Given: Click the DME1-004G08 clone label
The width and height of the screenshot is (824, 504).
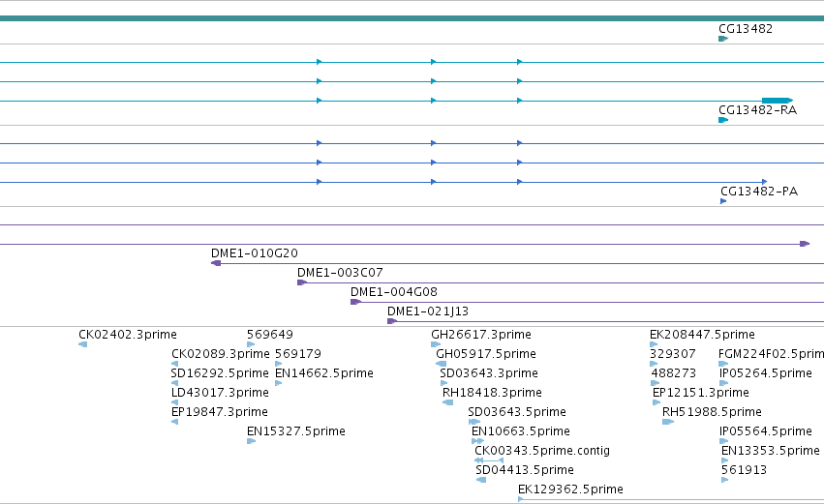Looking at the screenshot, I should (394, 292).
